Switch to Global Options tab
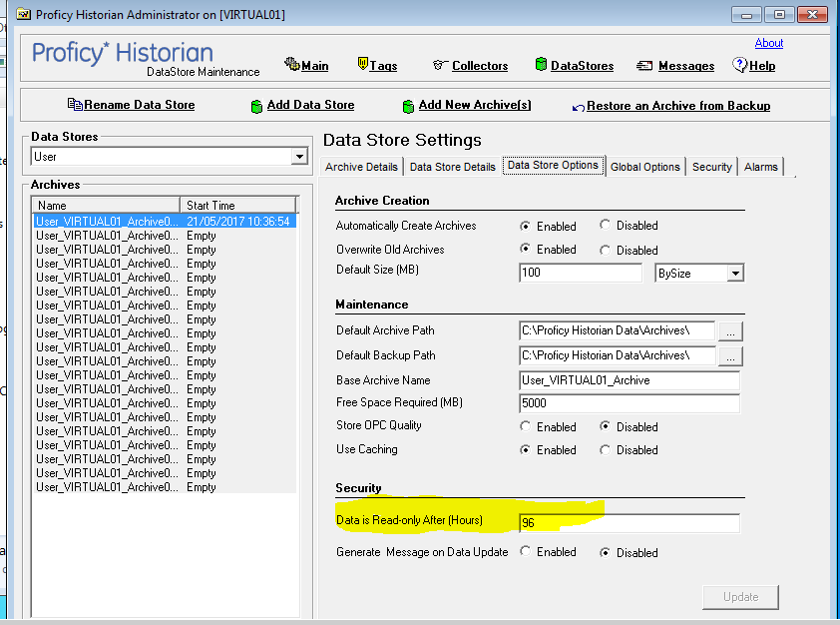The height and width of the screenshot is (625, 840). 645,167
